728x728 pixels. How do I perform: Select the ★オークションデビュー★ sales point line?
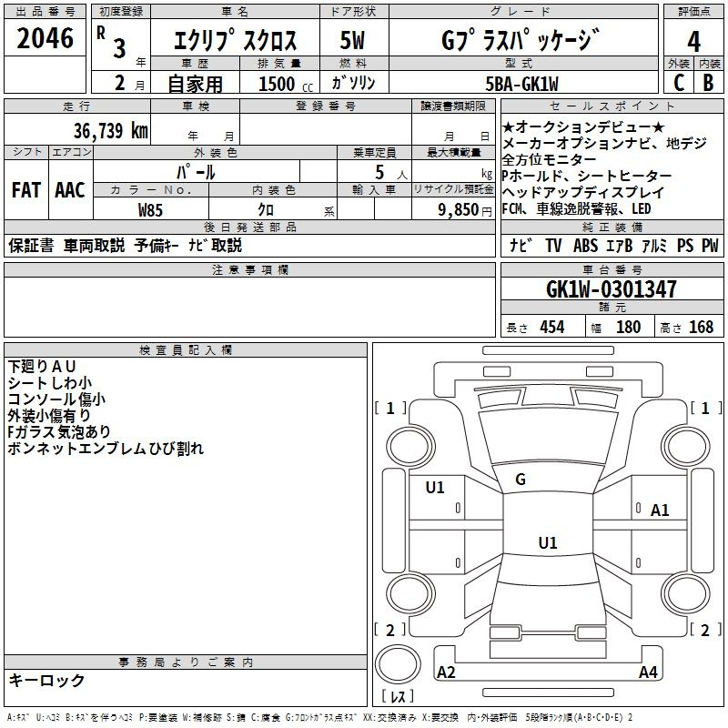583,126
